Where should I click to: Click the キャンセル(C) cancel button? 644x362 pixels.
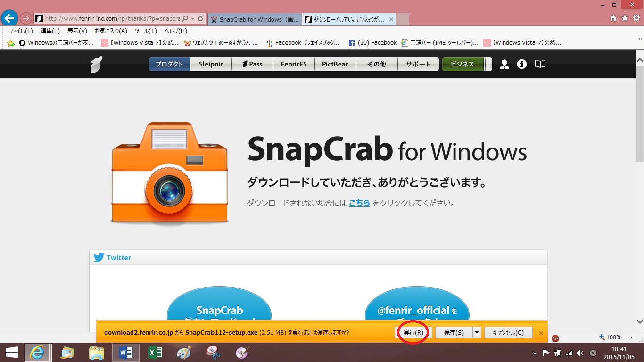(508, 332)
